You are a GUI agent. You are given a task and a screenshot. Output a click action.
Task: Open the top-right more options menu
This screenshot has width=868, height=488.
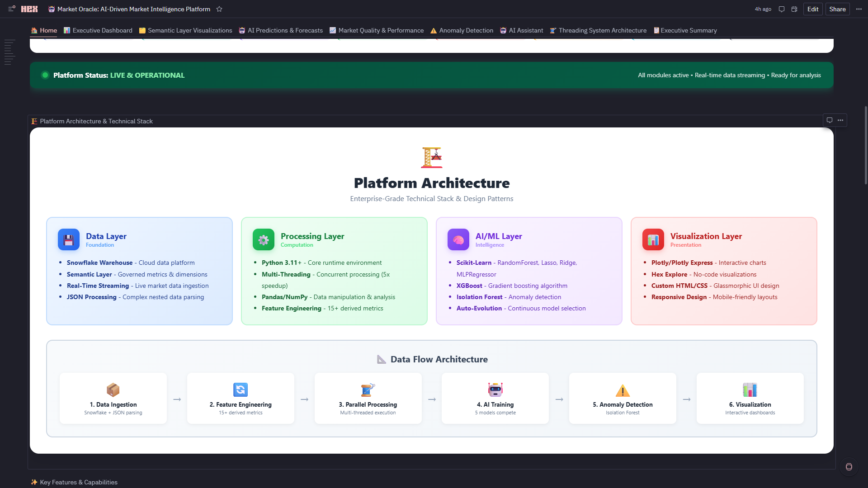click(859, 9)
